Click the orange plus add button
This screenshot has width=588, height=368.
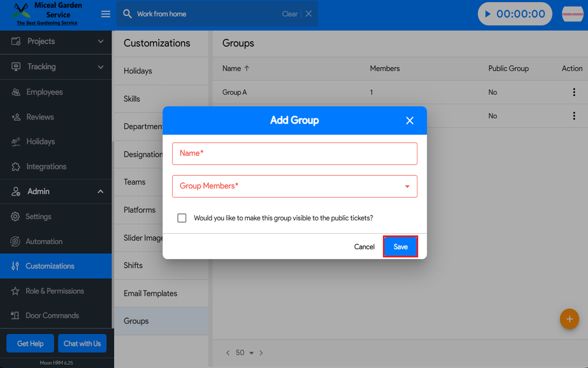pos(569,319)
